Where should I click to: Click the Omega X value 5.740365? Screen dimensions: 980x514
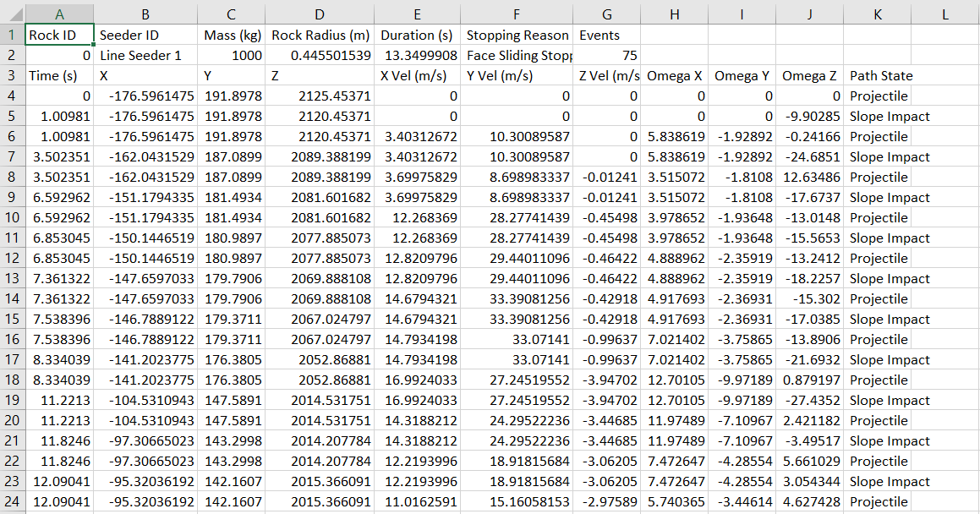[x=675, y=501]
